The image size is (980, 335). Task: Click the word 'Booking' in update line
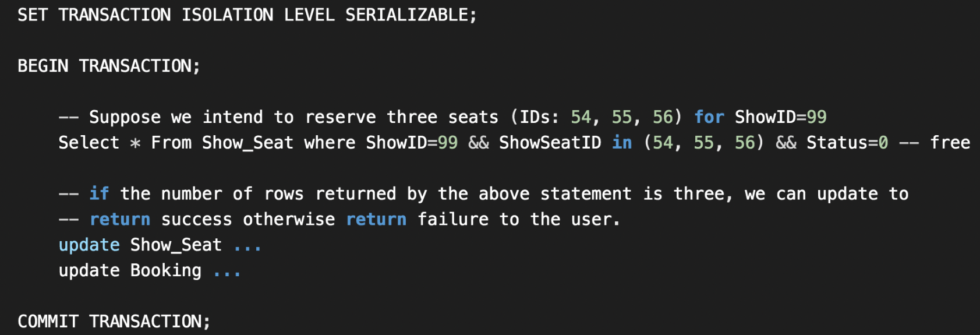coord(166,270)
